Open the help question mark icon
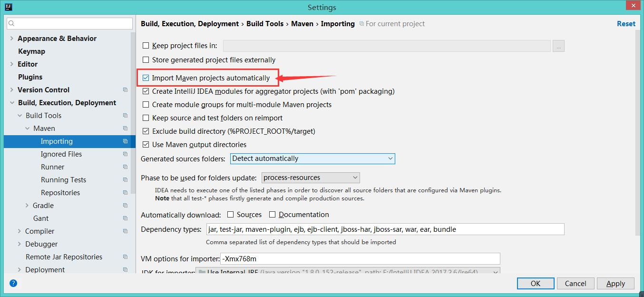Viewport: 644px width, 297px height. click(x=13, y=283)
